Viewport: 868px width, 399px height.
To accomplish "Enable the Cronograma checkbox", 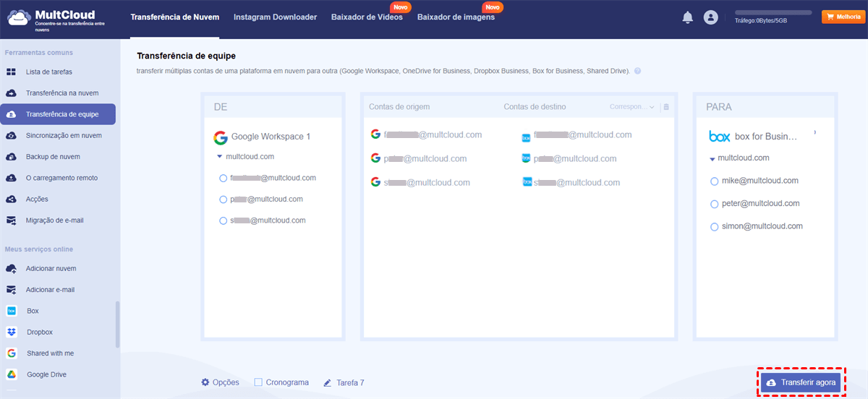I will click(258, 382).
